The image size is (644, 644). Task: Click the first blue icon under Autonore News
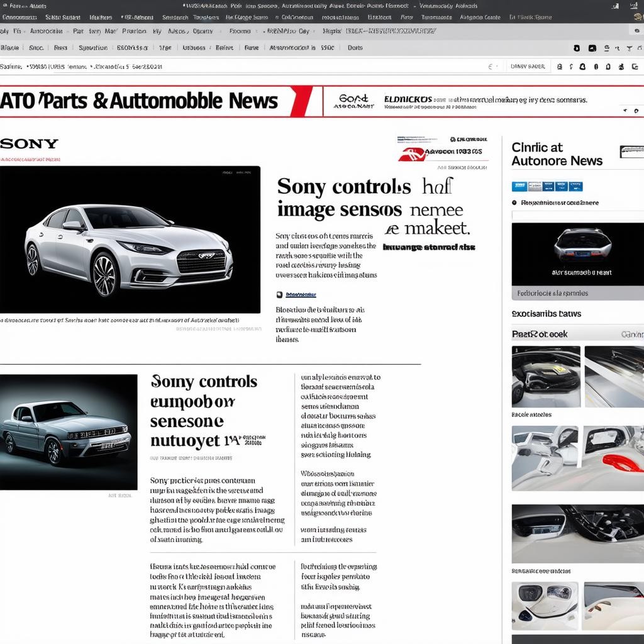[x=519, y=186]
